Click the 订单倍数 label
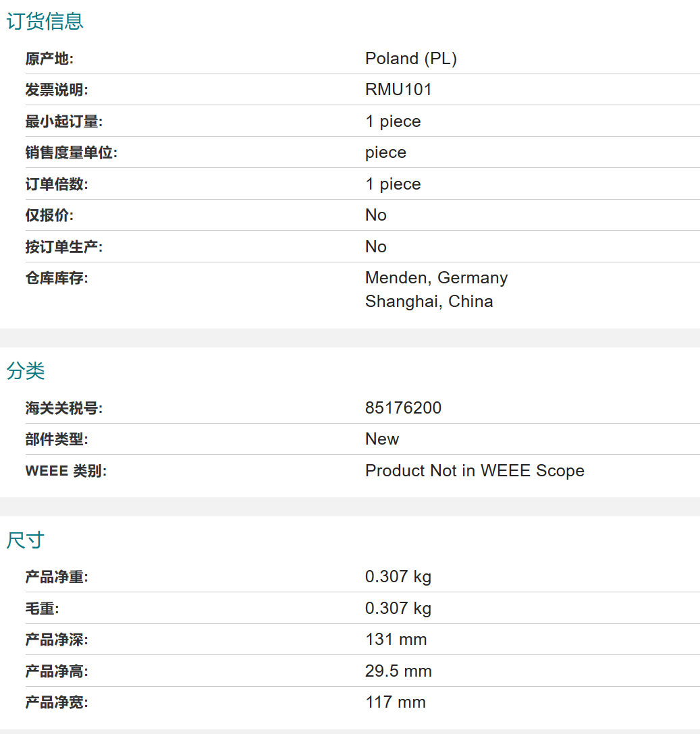This screenshot has height=734, width=700. 57,184
